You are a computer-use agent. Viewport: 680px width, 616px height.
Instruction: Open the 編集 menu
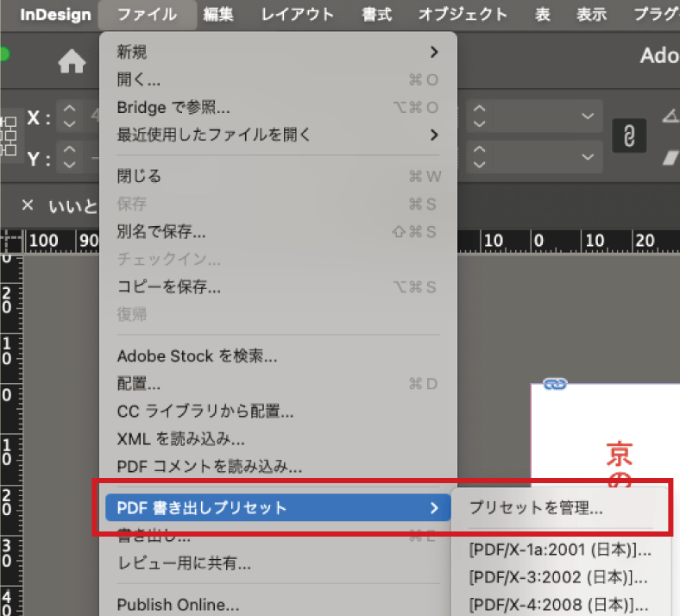[218, 15]
